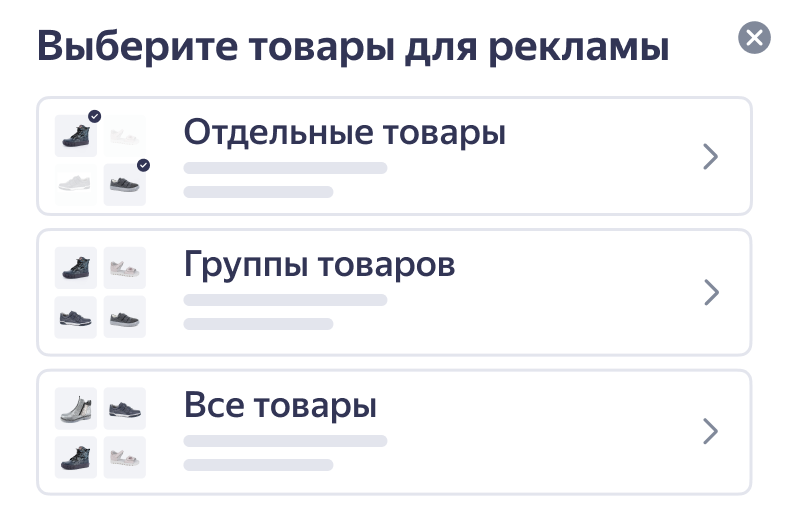Close the product selection dialog
Image resolution: width=792 pixels, height=528 pixels.
coord(754,38)
